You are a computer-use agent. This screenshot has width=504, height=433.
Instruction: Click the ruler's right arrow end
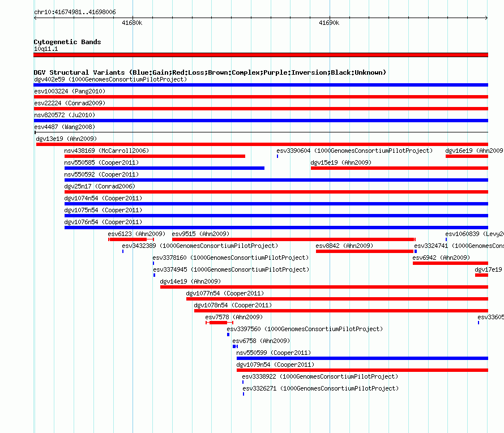click(486, 18)
